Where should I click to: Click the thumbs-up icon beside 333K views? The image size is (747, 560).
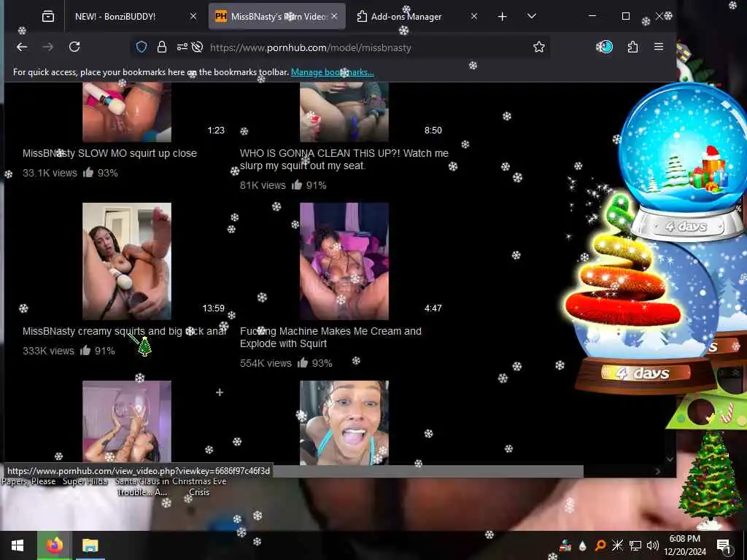pyautogui.click(x=85, y=351)
